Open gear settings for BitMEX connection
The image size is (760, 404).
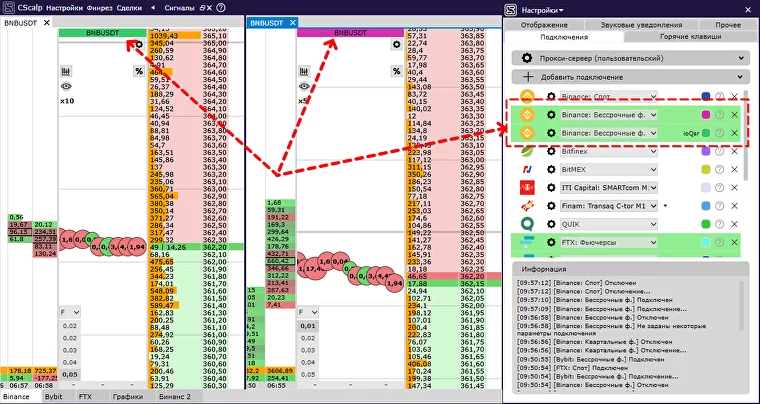[551, 170]
